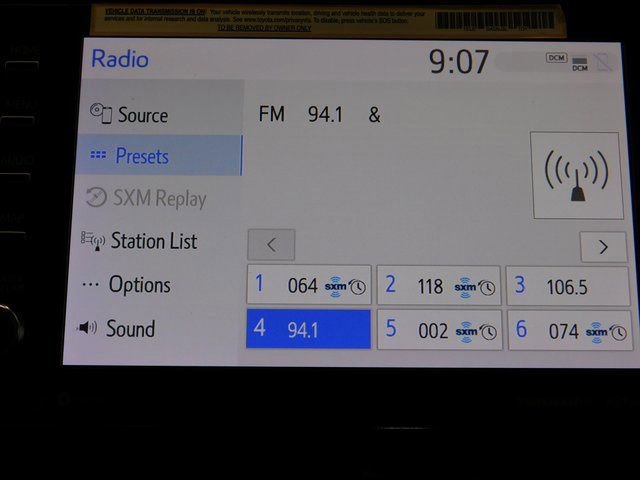Tap the speaker icon beside Sound
The height and width of the screenshot is (480, 640).
coord(88,328)
